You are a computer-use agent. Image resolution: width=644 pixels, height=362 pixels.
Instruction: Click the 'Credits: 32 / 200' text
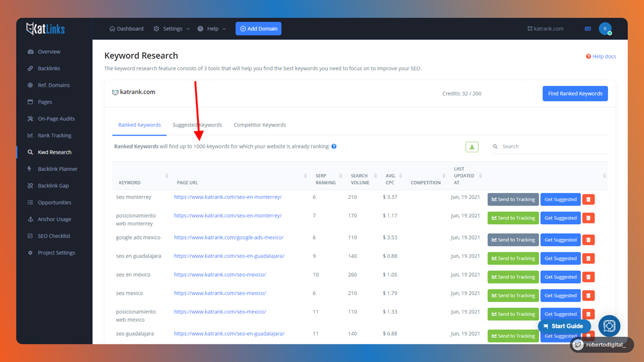[x=462, y=94]
